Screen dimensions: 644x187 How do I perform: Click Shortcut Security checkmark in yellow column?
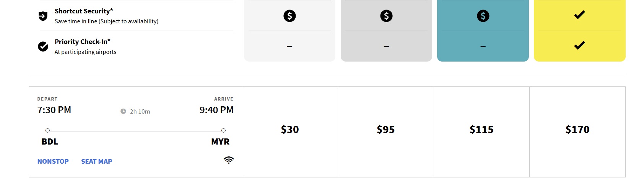point(579,15)
